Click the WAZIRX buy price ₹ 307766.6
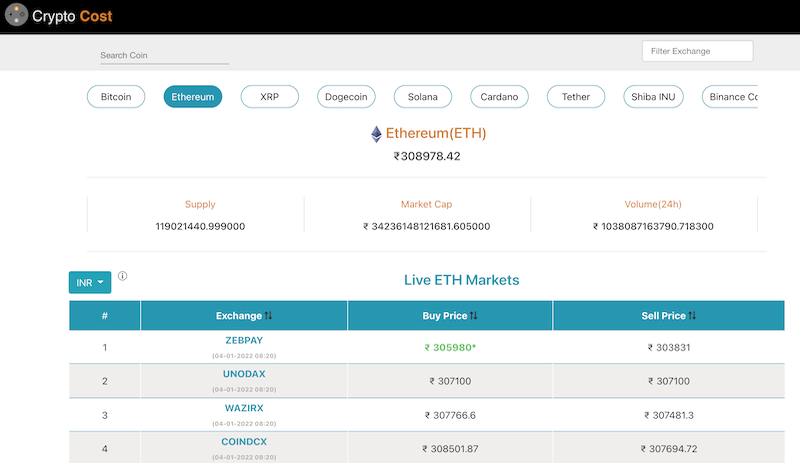Image resolution: width=800 pixels, height=463 pixels. click(450, 416)
